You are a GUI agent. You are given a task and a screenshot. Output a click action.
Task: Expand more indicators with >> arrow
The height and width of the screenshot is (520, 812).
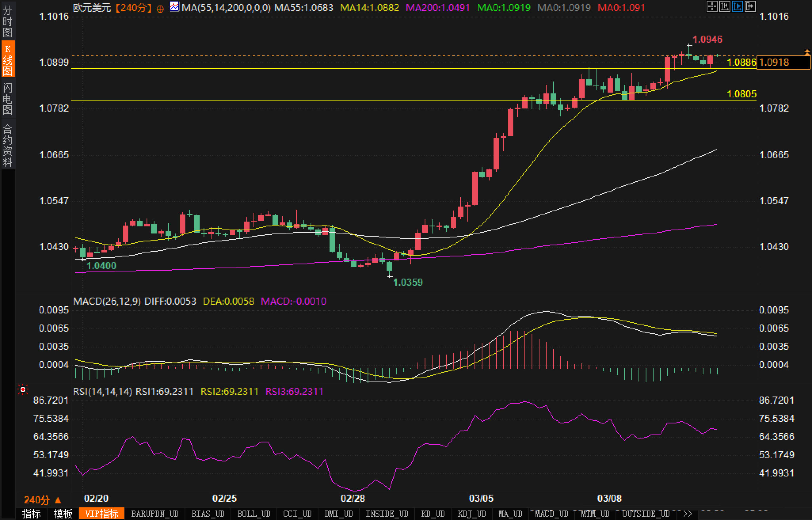pyautogui.click(x=688, y=514)
